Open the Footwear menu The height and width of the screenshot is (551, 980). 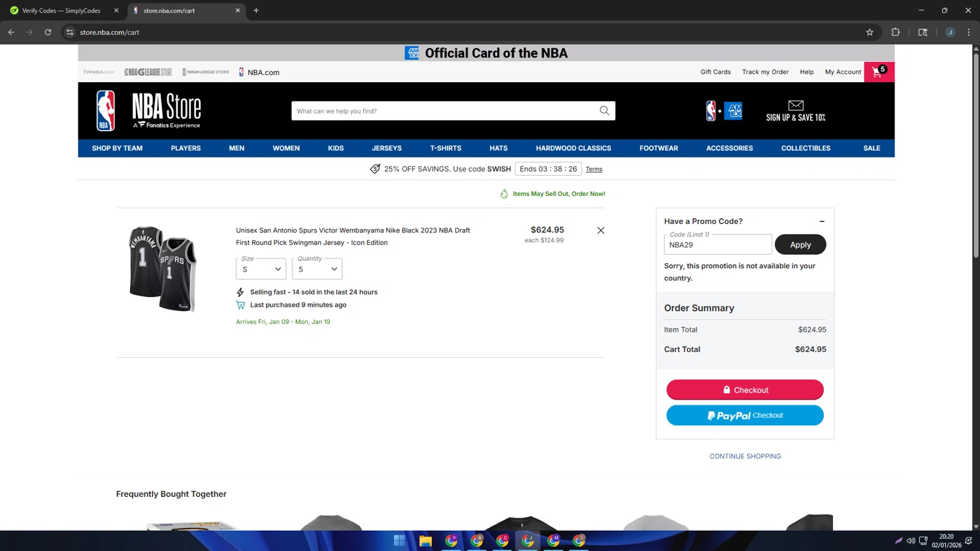(x=659, y=148)
